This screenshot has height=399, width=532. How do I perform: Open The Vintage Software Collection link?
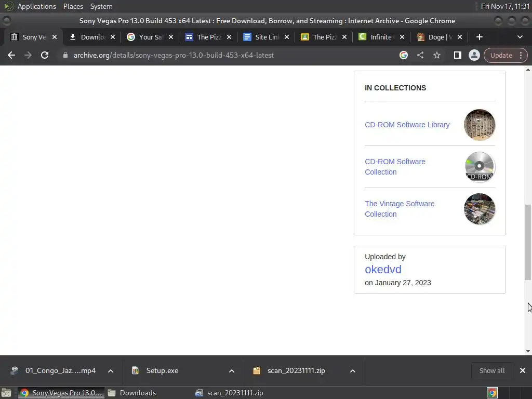400,209
